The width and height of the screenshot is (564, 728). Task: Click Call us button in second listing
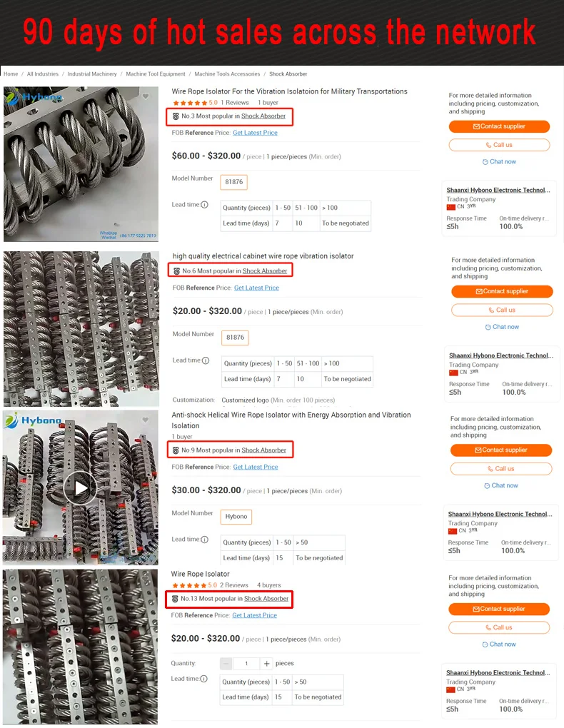502,310
